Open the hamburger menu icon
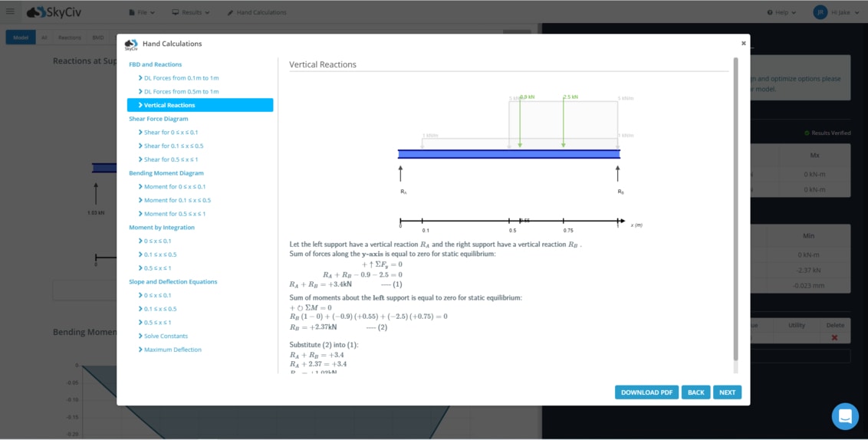Viewport: 868px width, 440px height. click(x=10, y=11)
